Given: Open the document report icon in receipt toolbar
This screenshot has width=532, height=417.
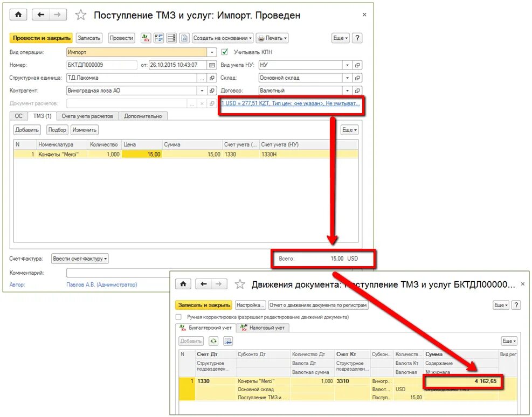Looking at the screenshot, I should [x=184, y=38].
